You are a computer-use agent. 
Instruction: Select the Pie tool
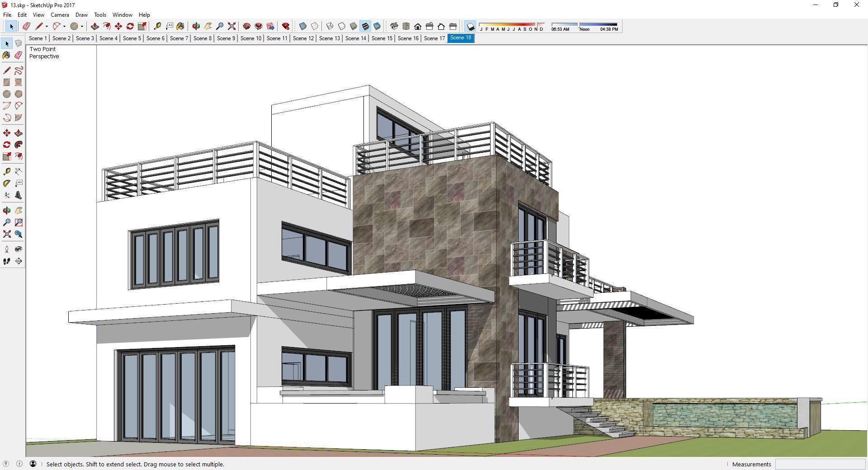click(19, 117)
